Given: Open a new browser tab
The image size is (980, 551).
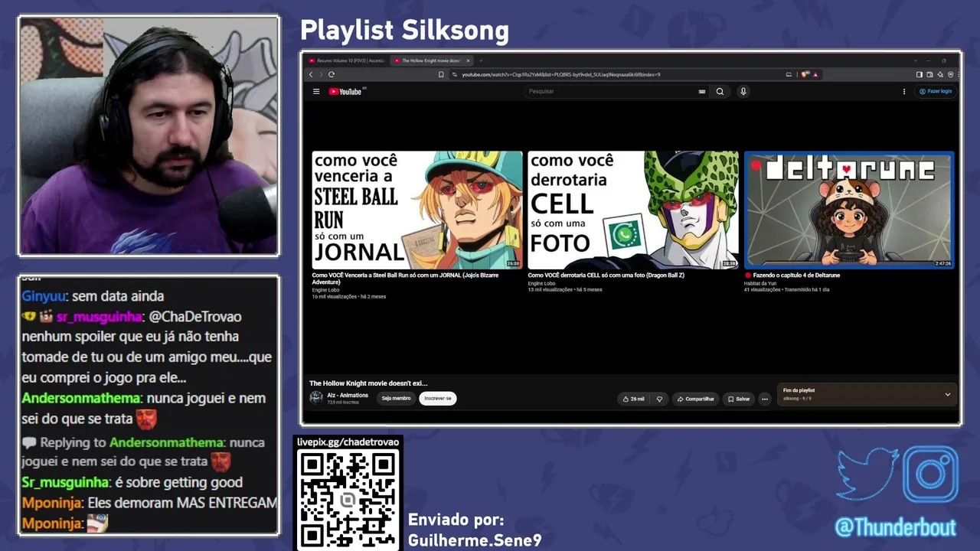Looking at the screenshot, I should click(x=481, y=60).
